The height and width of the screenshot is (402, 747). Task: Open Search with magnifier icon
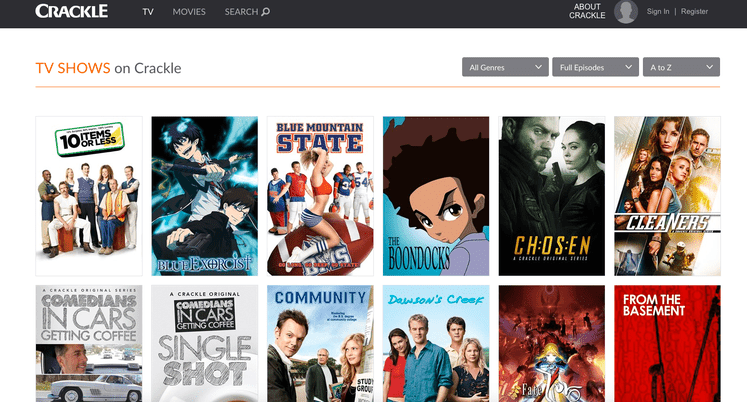(x=247, y=12)
